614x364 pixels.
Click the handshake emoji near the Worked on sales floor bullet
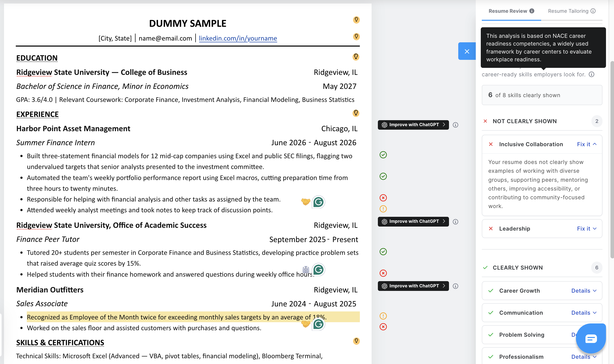pos(306,324)
